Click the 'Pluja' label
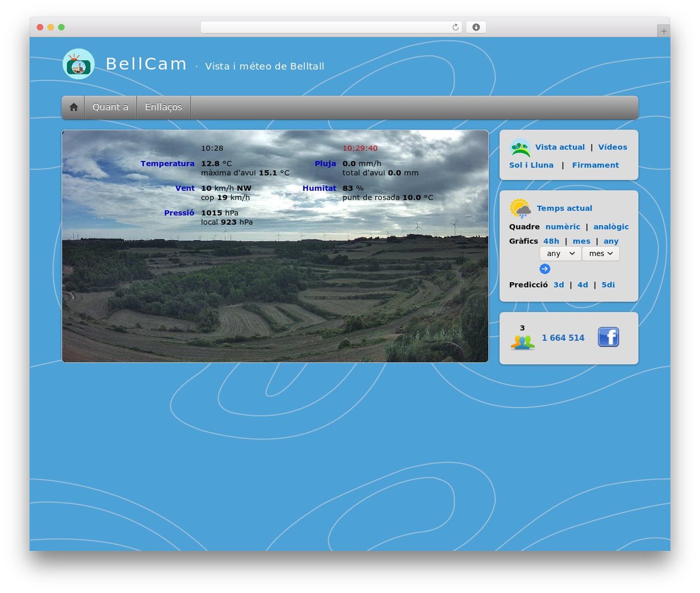This screenshot has height=593, width=700. [x=325, y=164]
